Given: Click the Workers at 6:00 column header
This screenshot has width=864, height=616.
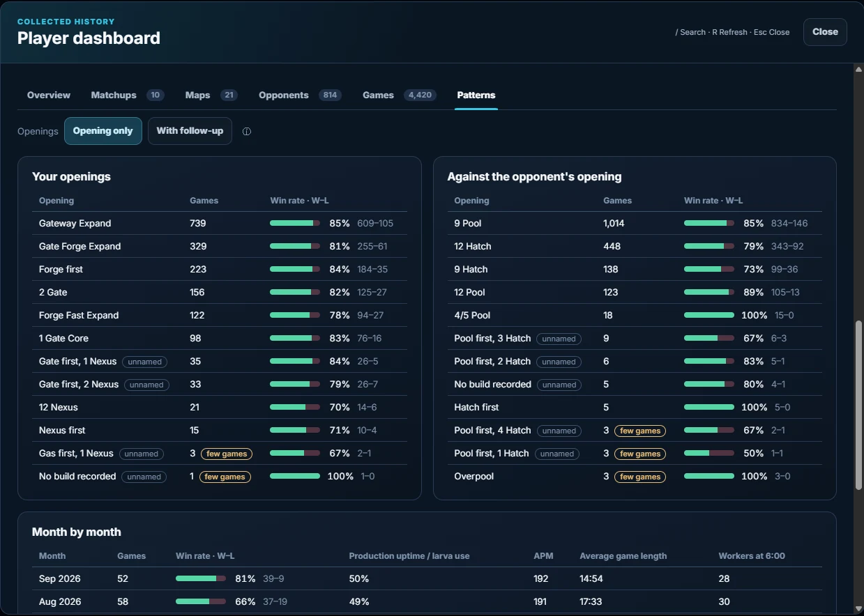Looking at the screenshot, I should coord(752,556).
